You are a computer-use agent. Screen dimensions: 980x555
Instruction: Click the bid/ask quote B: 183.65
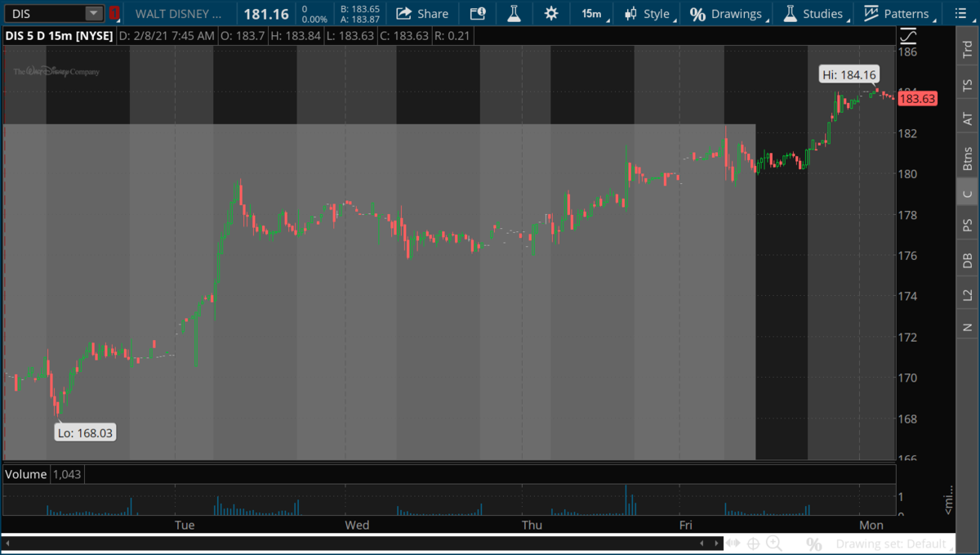(360, 9)
